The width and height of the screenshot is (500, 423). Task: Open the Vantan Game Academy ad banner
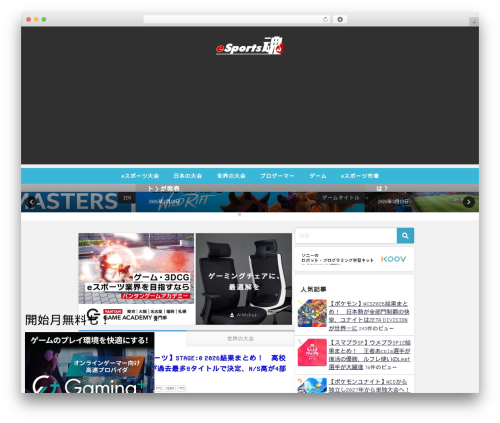[136, 279]
